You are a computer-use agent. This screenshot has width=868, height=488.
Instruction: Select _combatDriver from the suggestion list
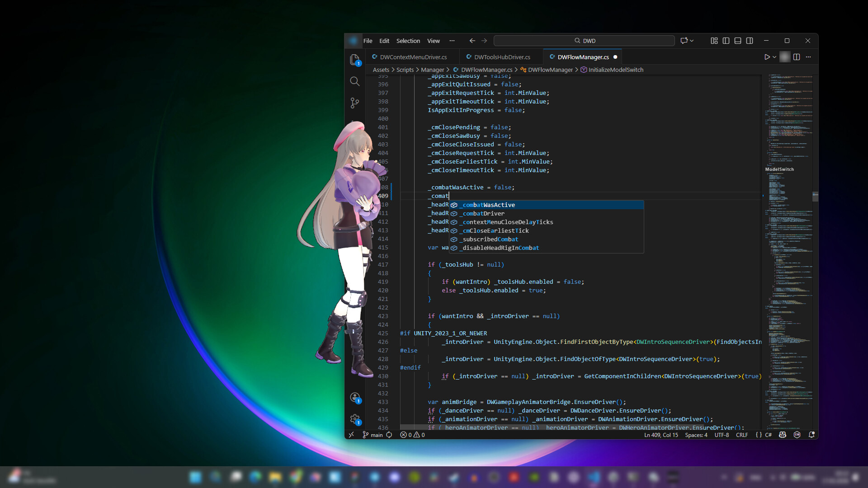tap(482, 213)
